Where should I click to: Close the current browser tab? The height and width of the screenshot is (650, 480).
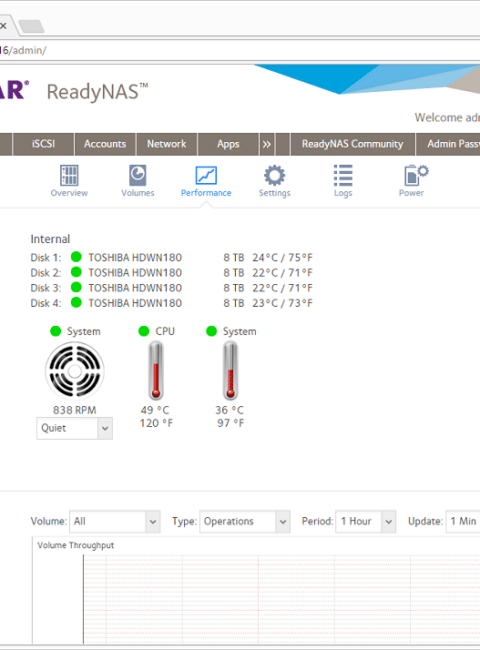3,26
